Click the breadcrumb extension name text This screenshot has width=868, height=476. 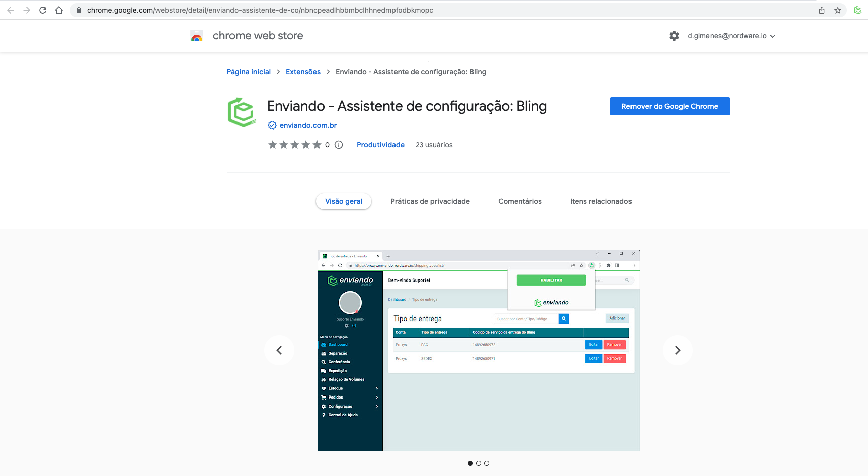(411, 72)
